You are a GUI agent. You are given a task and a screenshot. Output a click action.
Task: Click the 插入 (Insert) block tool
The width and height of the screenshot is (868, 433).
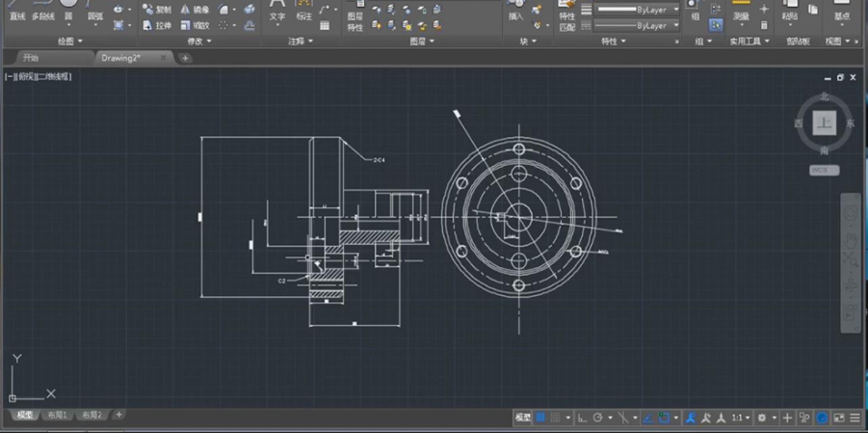516,13
